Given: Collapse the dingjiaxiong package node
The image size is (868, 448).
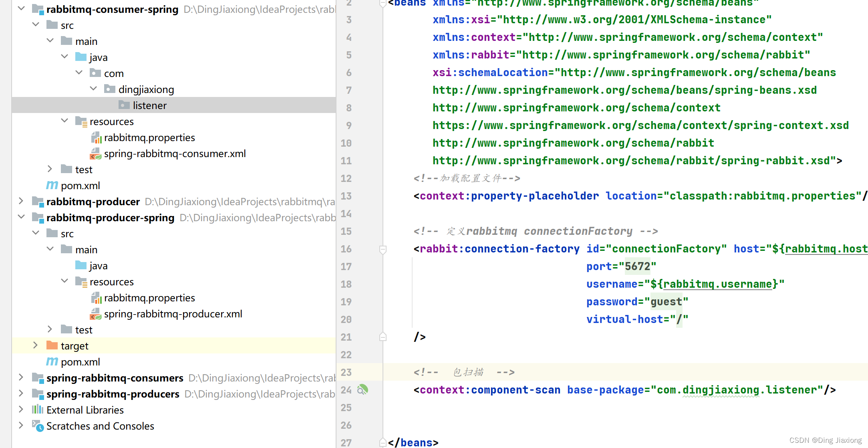Looking at the screenshot, I should click(93, 89).
